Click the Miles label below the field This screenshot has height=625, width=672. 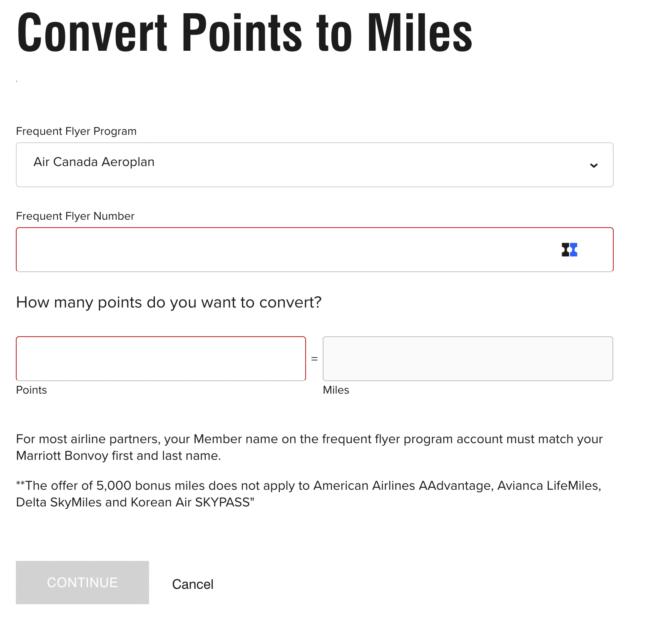pos(336,390)
